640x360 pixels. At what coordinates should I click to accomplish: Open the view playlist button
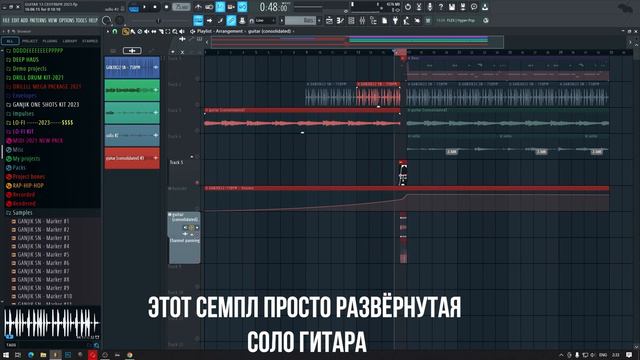pos(329,20)
